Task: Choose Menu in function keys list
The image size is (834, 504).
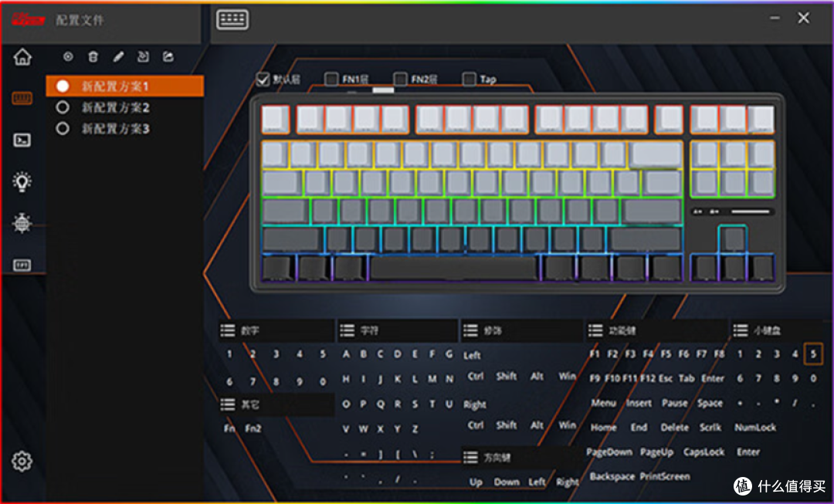Action: coord(604,403)
